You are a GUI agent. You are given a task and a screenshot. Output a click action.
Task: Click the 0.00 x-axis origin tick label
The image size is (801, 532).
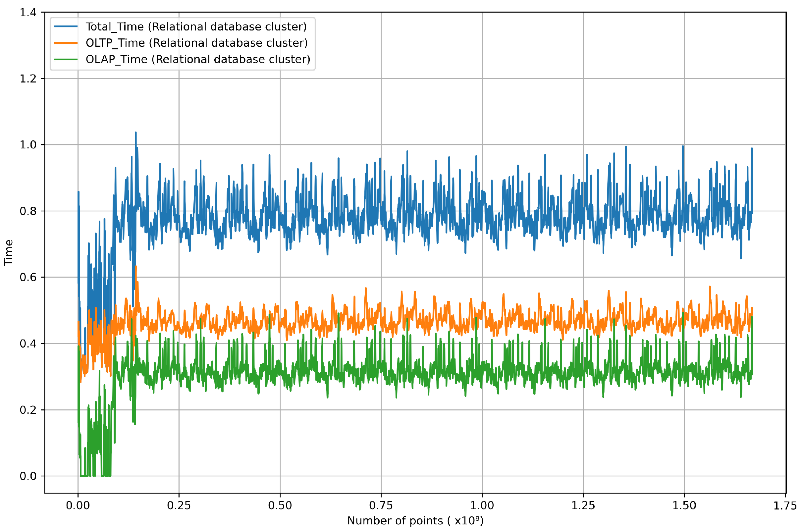click(x=78, y=506)
